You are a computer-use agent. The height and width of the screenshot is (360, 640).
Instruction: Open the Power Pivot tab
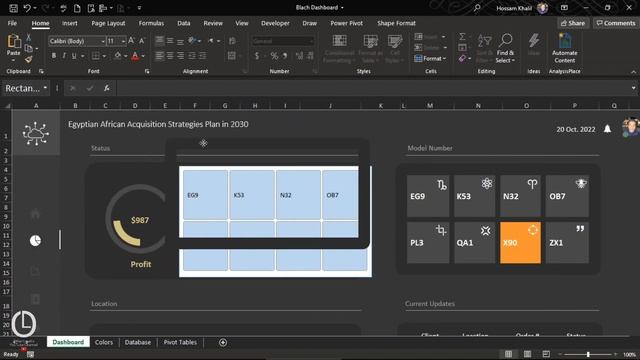coord(347,23)
